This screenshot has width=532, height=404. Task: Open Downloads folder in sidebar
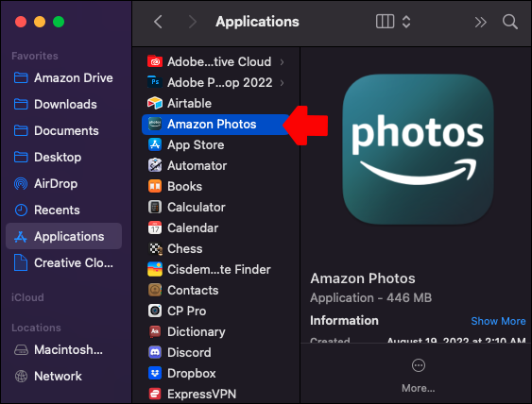coord(63,105)
